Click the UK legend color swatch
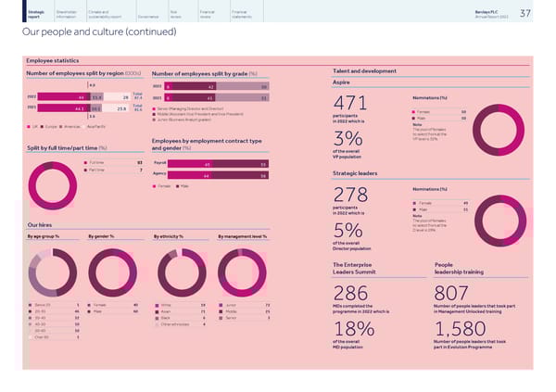The height and width of the screenshot is (392, 556). [30, 127]
